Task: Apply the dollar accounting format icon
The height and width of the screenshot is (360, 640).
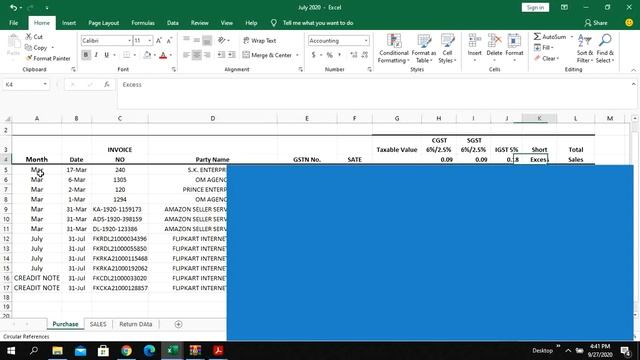Action: pos(313,55)
